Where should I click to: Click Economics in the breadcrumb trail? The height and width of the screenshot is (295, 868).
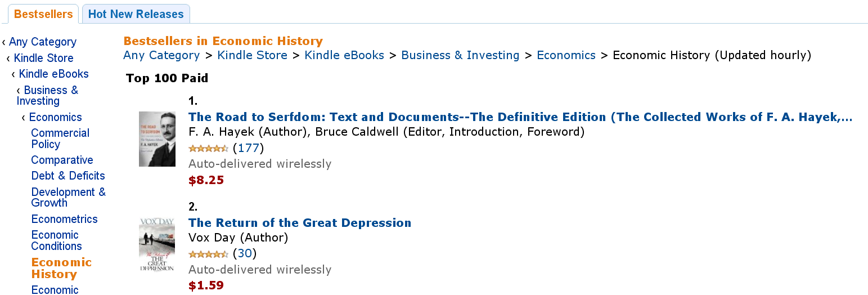566,55
